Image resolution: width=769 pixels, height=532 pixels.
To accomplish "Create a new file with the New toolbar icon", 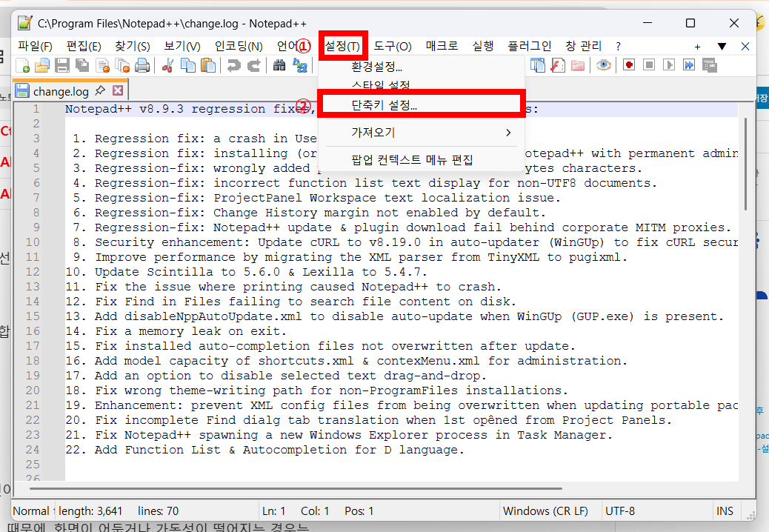I will click(x=23, y=65).
